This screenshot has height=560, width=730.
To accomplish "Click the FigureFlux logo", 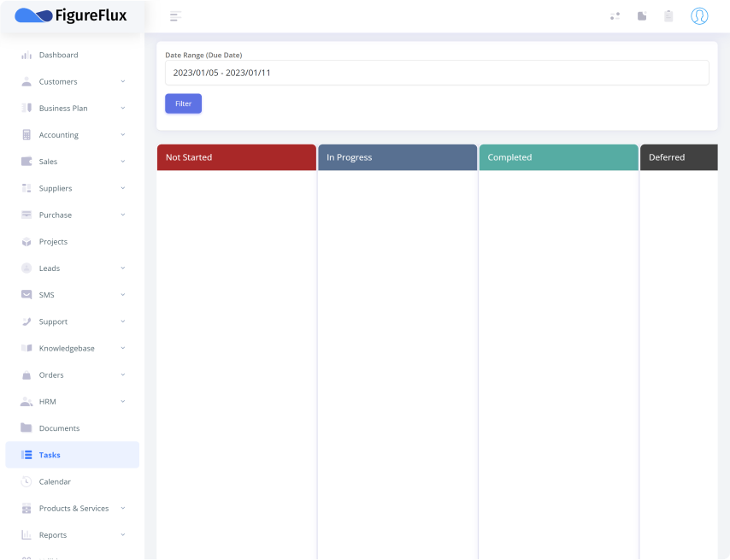I will pos(71,15).
